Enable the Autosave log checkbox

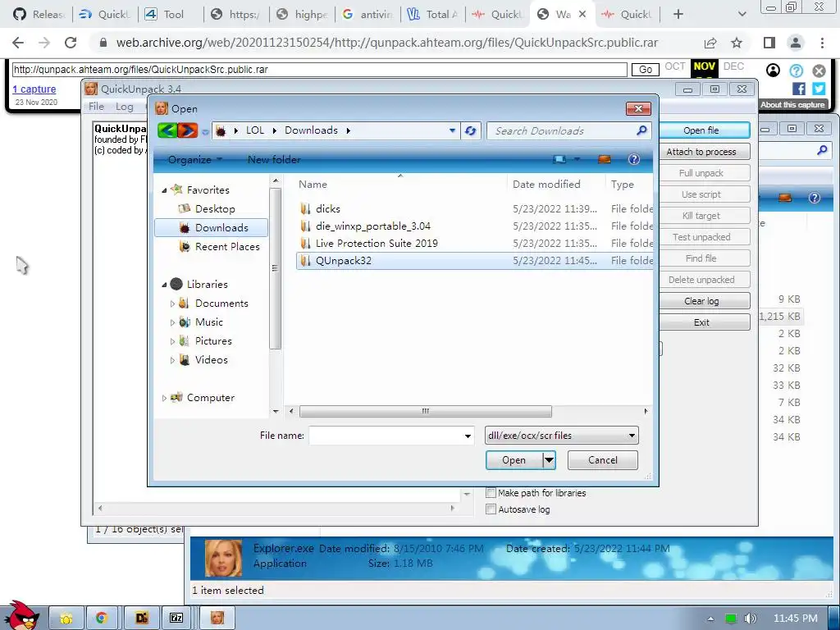(491, 509)
